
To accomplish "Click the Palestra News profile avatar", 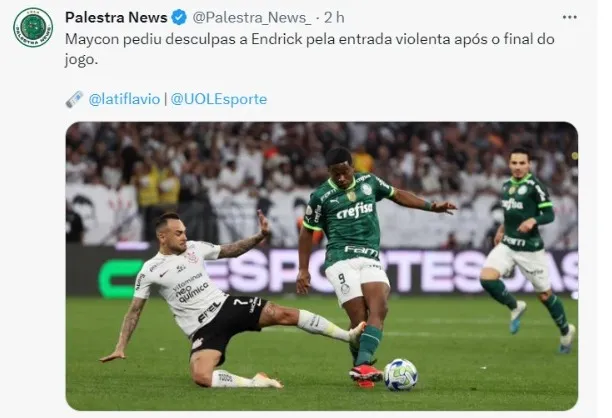I will (33, 27).
